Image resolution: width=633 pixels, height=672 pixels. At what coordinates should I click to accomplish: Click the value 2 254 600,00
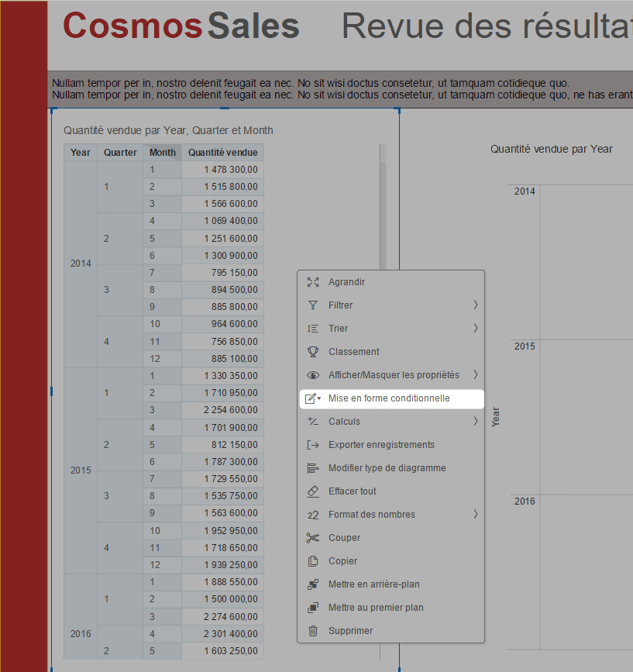(x=231, y=410)
